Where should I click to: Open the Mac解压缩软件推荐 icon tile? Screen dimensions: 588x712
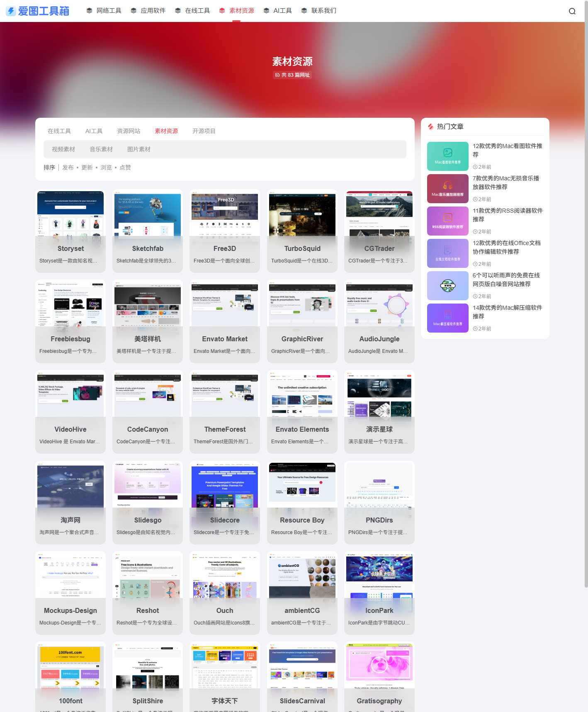(447, 318)
